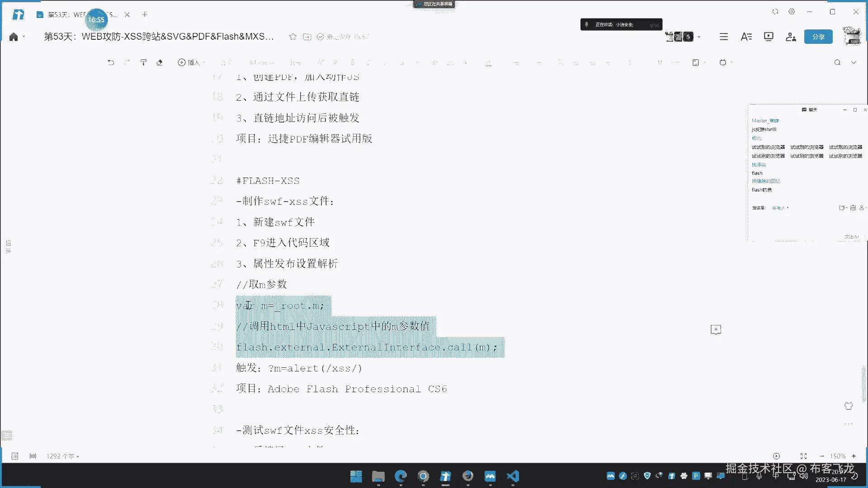Toggle fullscreen view in status bar
This screenshot has height=488, width=868.
tap(803, 456)
